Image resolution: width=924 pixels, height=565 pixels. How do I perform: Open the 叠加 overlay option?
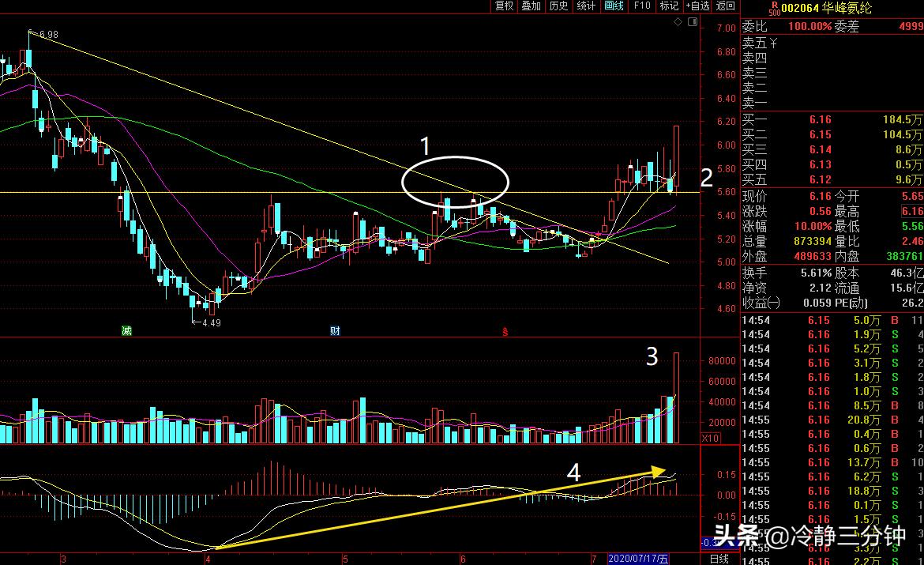[531, 6]
